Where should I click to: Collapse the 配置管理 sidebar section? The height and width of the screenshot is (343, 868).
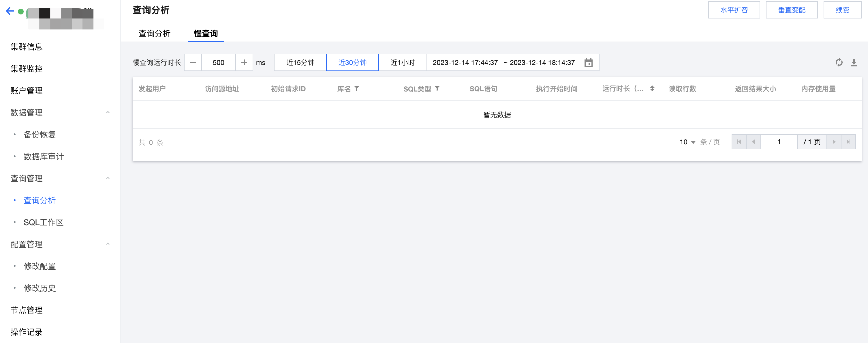pyautogui.click(x=108, y=244)
